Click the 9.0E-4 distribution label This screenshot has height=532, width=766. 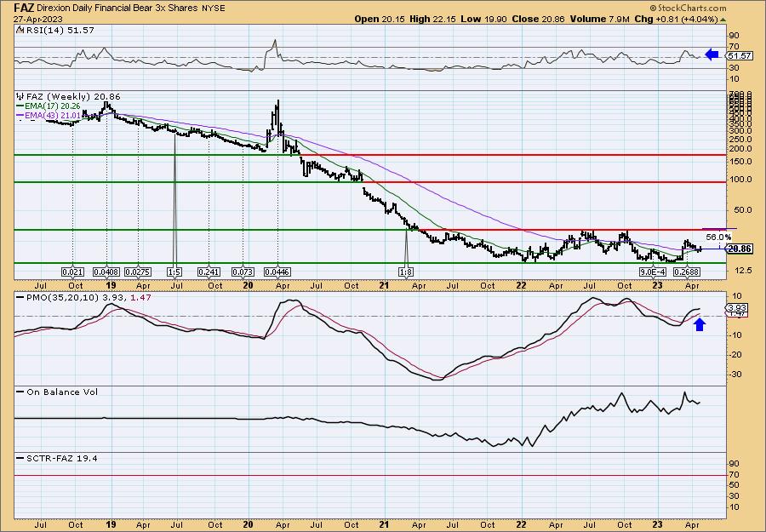click(653, 272)
